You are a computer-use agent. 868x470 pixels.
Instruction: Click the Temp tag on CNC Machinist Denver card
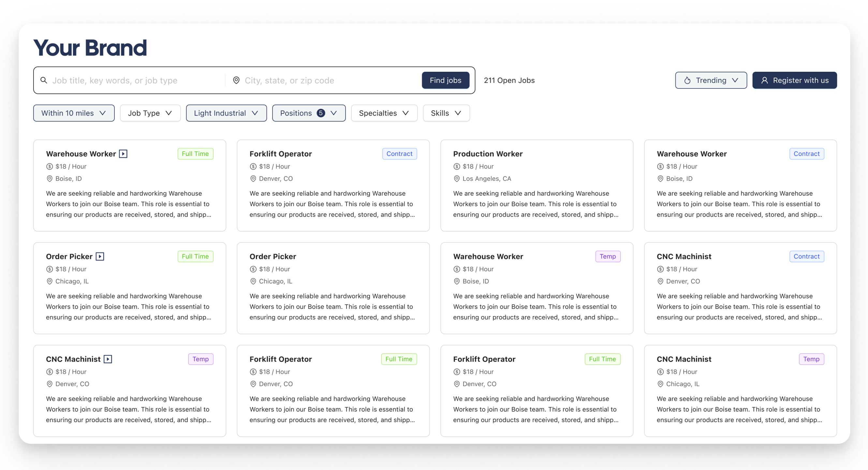coord(200,359)
